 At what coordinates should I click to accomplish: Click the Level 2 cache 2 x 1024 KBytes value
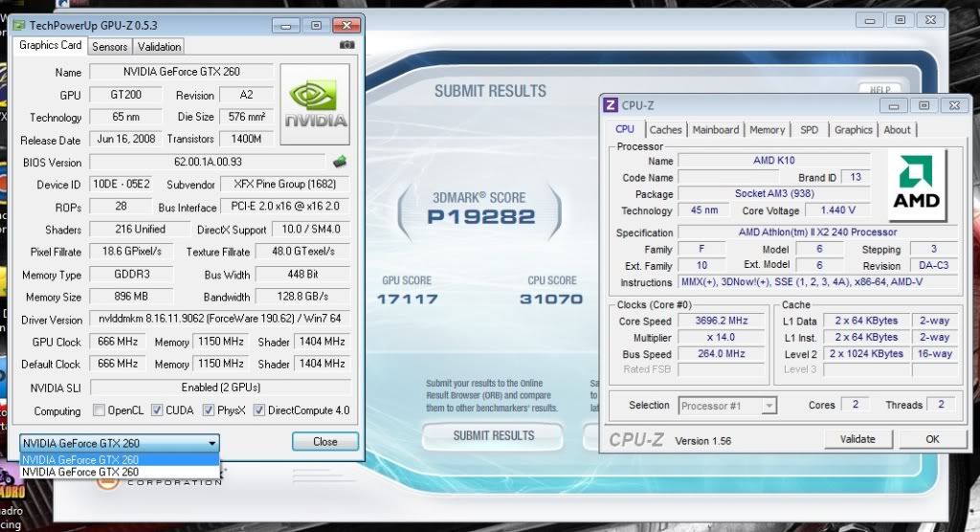866,354
